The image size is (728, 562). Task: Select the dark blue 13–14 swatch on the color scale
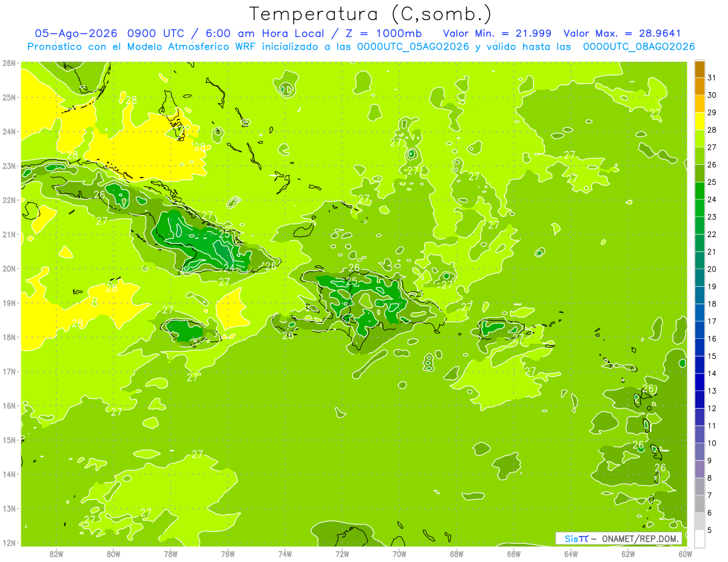point(699,382)
